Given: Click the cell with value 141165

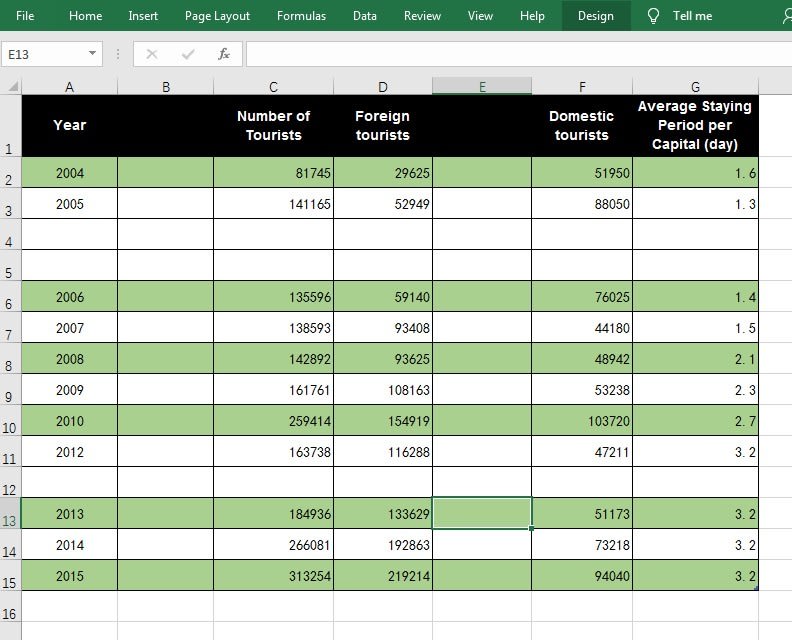Looking at the screenshot, I should [273, 204].
